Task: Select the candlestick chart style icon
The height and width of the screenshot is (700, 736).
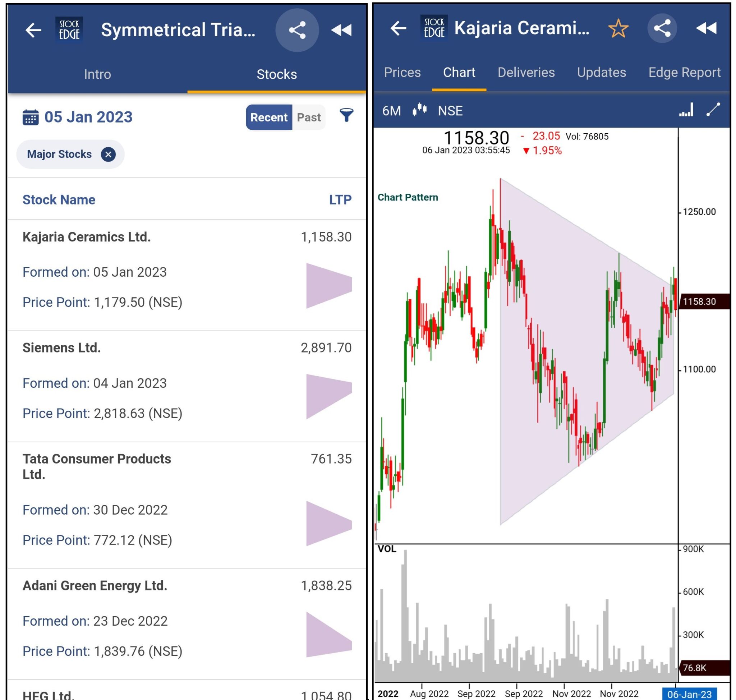Action: pos(419,110)
